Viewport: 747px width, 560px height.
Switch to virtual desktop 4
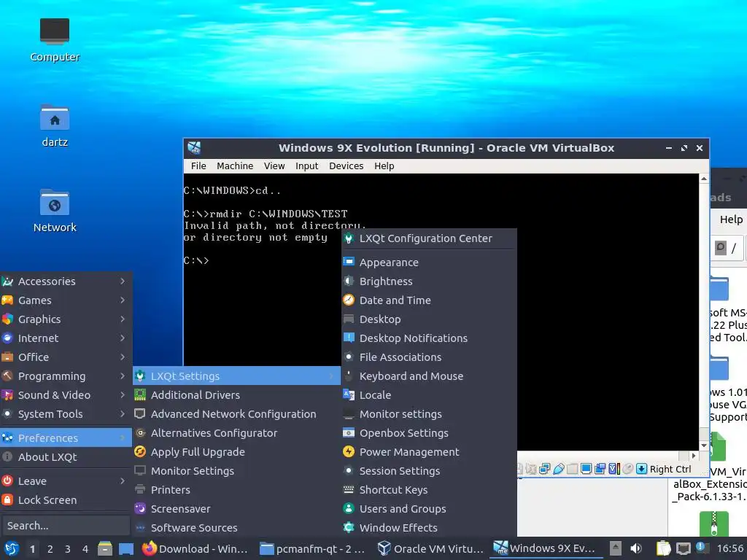(x=85, y=549)
